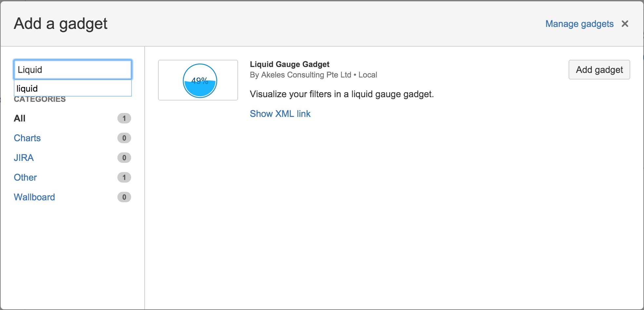This screenshot has width=644, height=310.
Task: Open Manage gadgets
Action: click(x=579, y=24)
